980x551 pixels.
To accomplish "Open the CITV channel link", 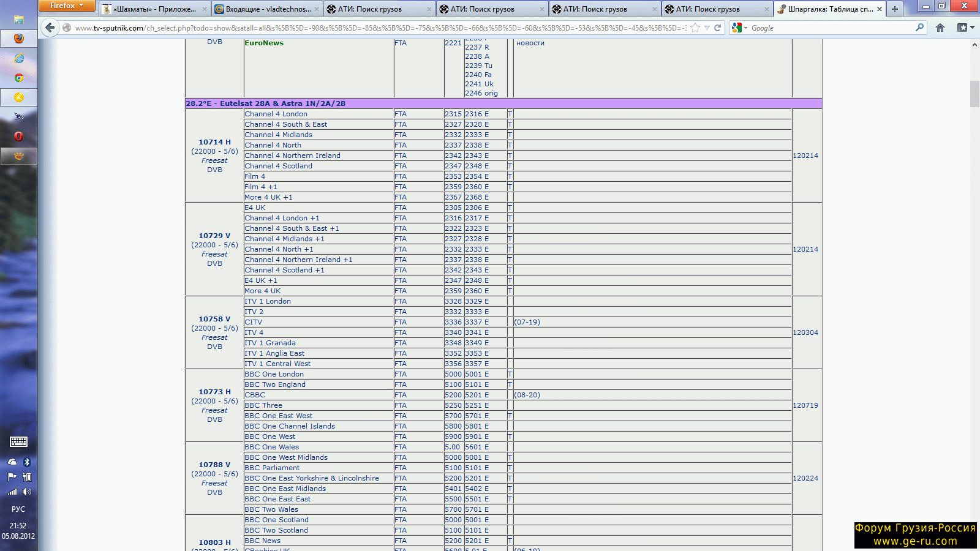I will [253, 322].
